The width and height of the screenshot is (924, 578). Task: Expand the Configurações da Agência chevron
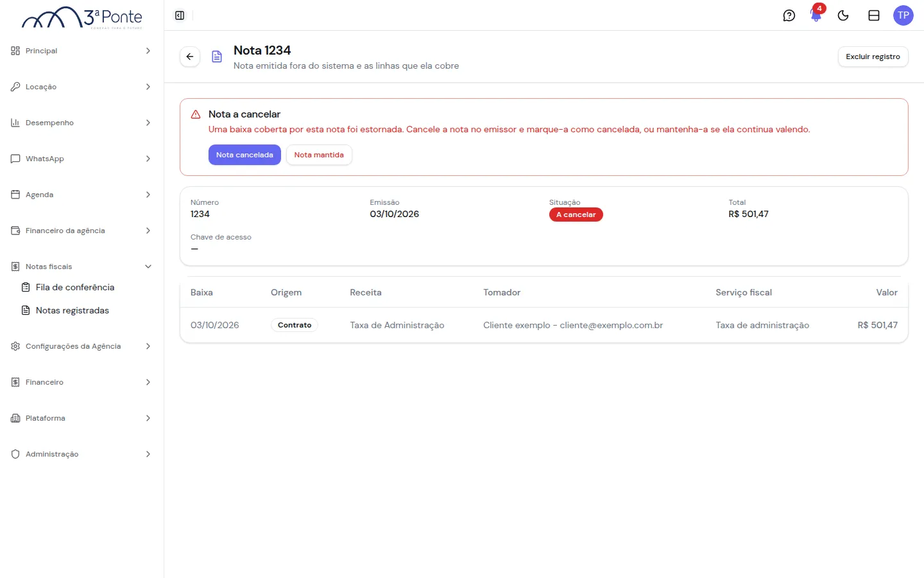tap(148, 346)
